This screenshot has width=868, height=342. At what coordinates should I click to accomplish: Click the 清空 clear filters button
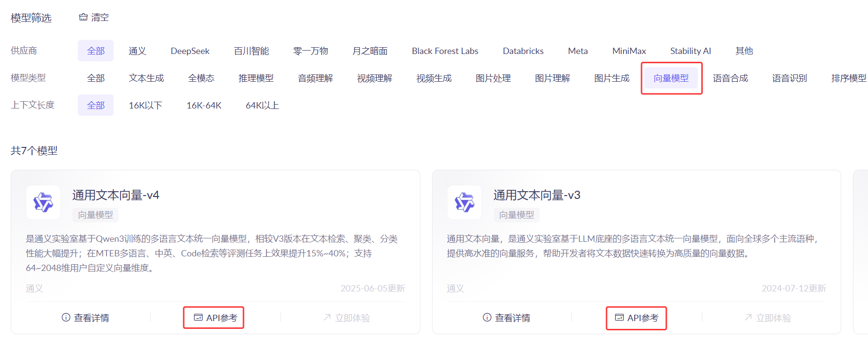94,18
